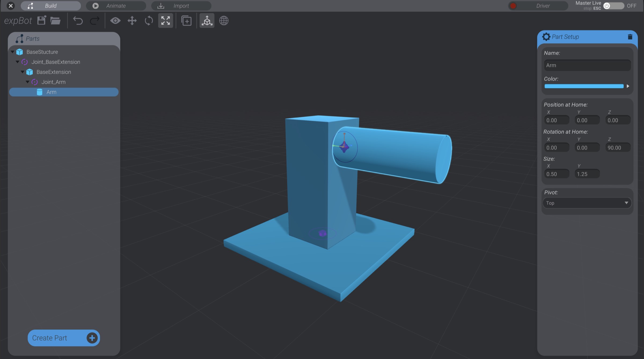Open the Arm color picker slider

tap(584, 86)
